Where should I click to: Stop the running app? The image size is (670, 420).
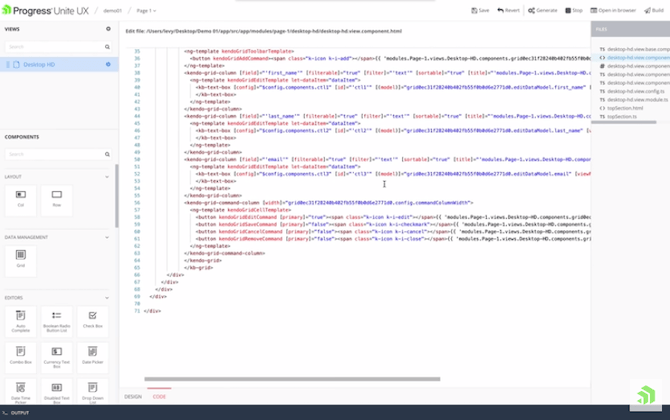click(574, 10)
